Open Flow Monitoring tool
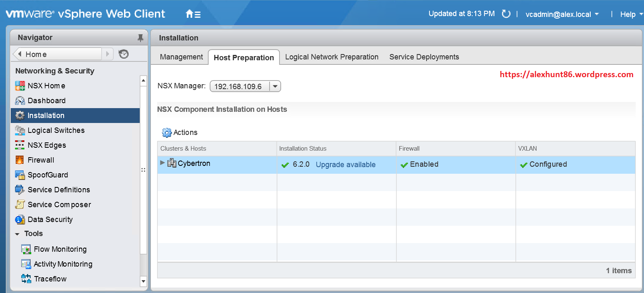The image size is (644, 293). pyautogui.click(x=61, y=249)
